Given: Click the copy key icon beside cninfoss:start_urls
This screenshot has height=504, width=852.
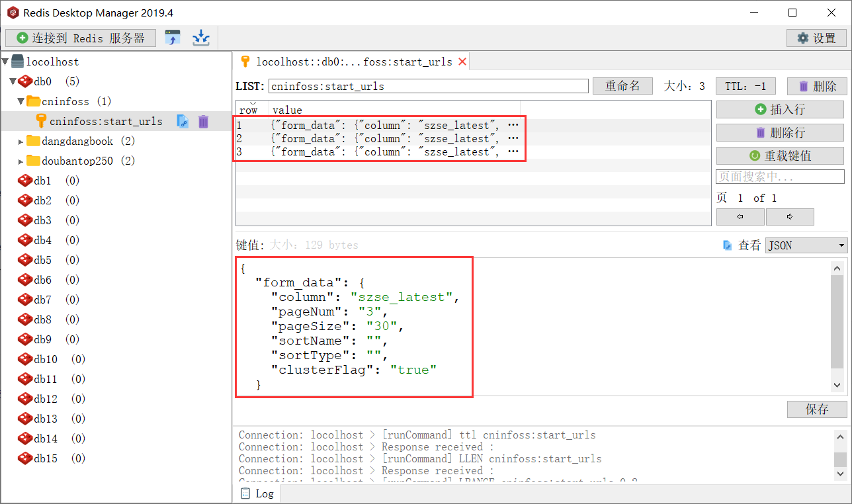Looking at the screenshot, I should click(183, 121).
